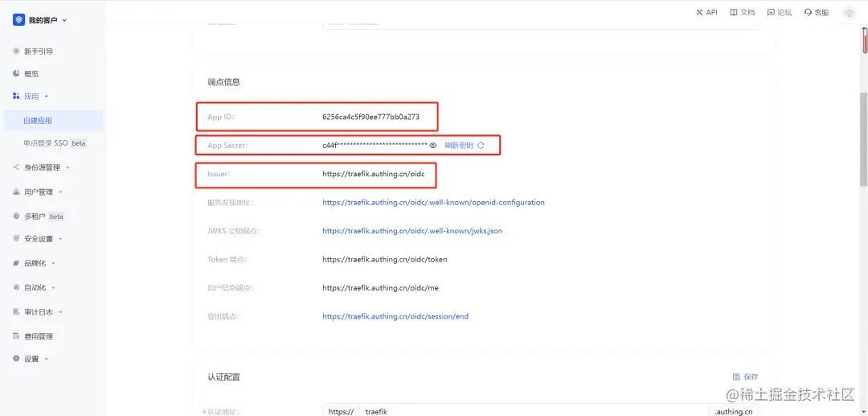The height and width of the screenshot is (416, 868).
Task: Click the shield logo beside 我的客户
Action: tap(18, 20)
